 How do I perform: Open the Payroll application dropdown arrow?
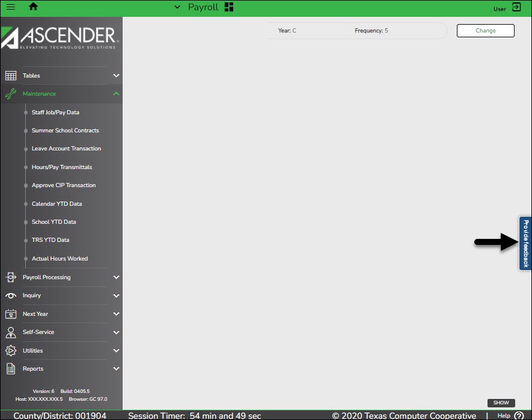point(177,7)
